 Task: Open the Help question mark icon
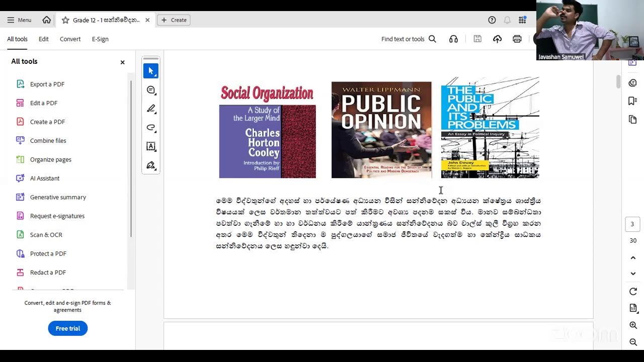click(x=492, y=20)
